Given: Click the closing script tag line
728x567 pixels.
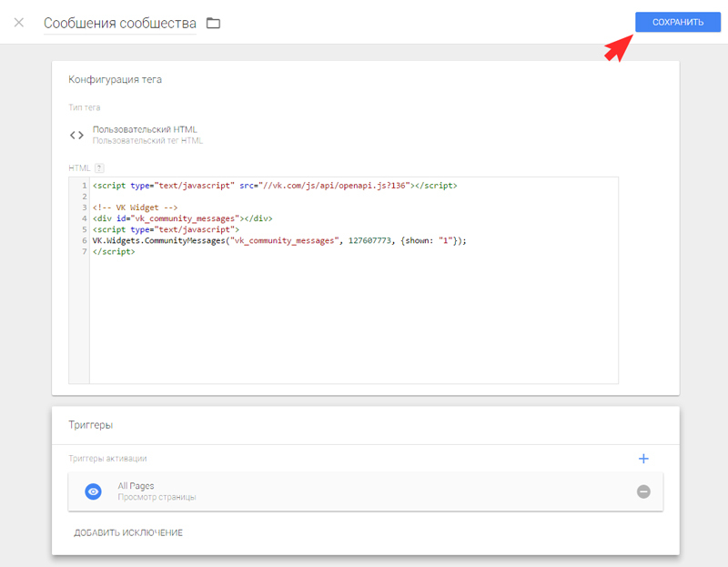Looking at the screenshot, I should 114,252.
